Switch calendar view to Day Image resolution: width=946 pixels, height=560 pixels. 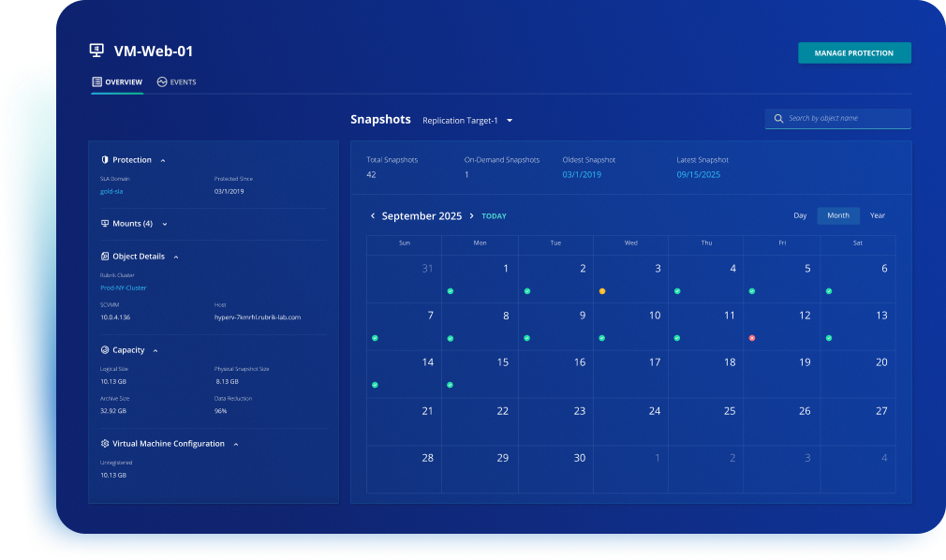(x=799, y=215)
